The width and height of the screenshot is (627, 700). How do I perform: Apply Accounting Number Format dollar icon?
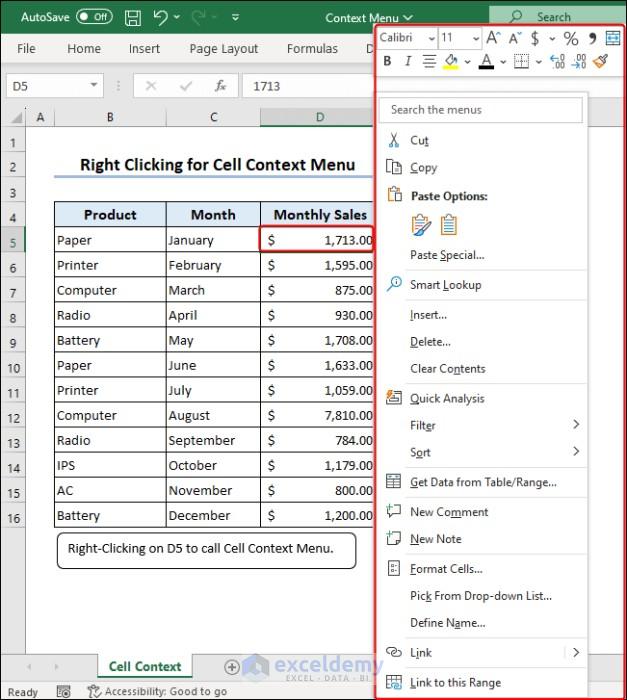(535, 38)
